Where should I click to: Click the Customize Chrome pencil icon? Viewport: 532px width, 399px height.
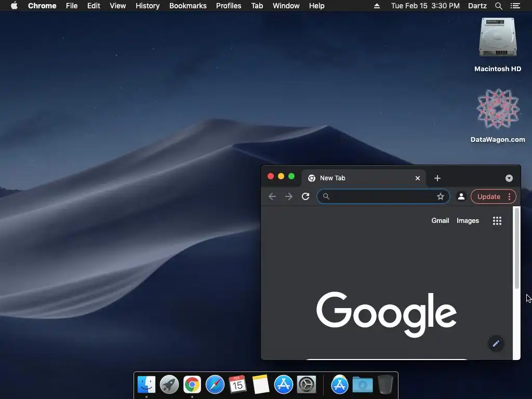[496, 344]
